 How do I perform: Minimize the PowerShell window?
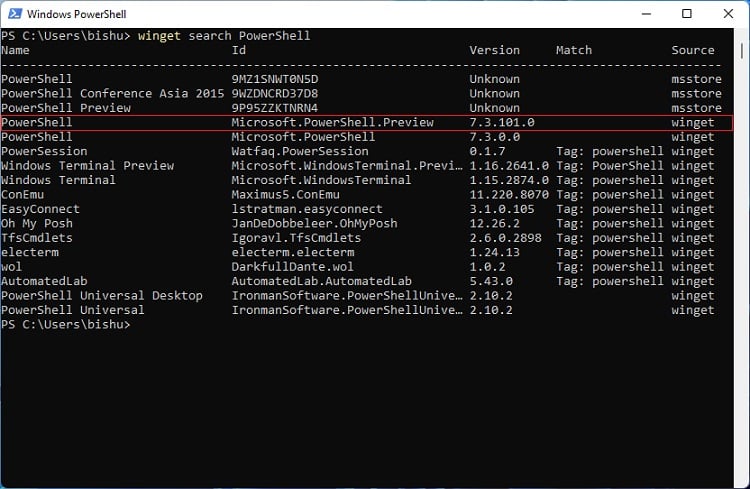coord(646,14)
